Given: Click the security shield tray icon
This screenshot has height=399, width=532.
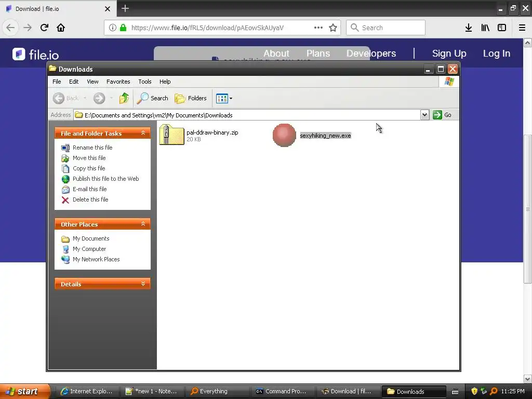Looking at the screenshot, I should 474,391.
